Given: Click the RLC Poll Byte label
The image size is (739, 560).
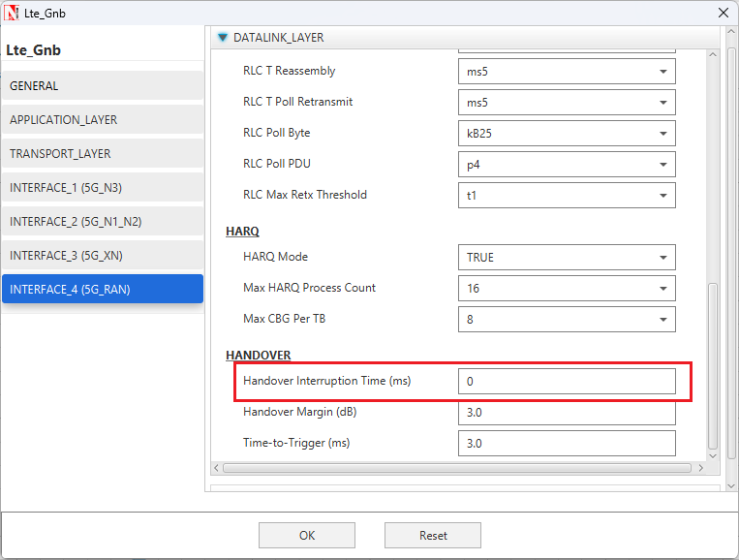Looking at the screenshot, I should click(x=277, y=133).
